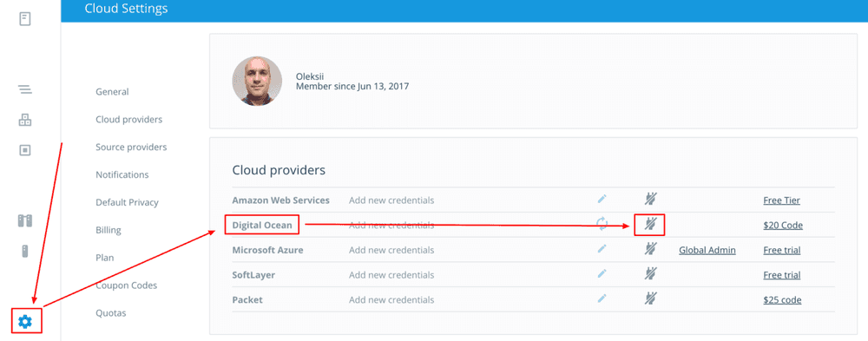Click the square container icon in sidebar
868x341 pixels.
click(25, 150)
